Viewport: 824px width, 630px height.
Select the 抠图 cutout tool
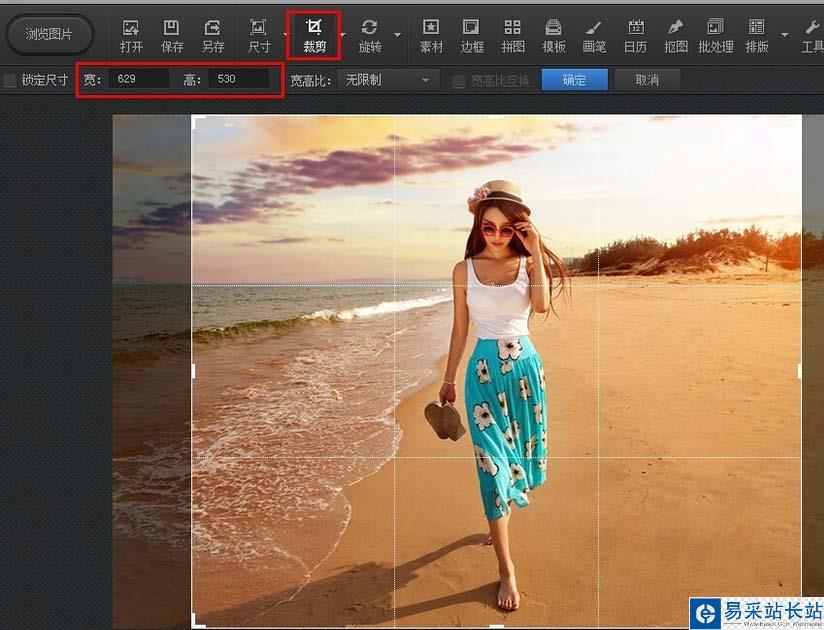tap(676, 36)
